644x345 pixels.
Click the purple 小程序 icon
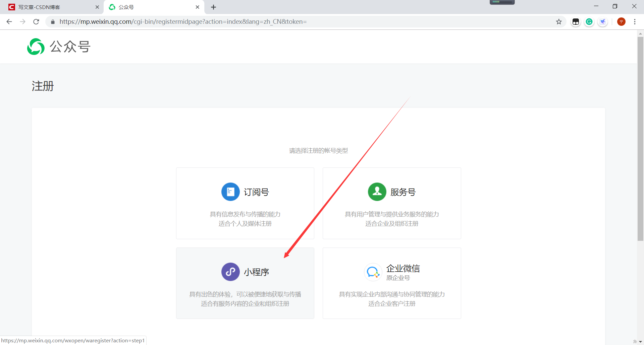pyautogui.click(x=230, y=272)
